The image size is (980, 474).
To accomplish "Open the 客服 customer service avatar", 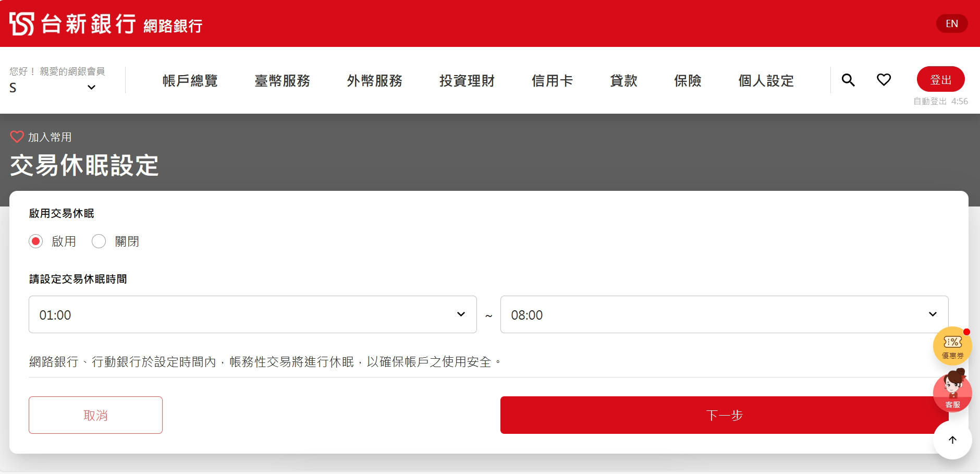I will tap(952, 391).
